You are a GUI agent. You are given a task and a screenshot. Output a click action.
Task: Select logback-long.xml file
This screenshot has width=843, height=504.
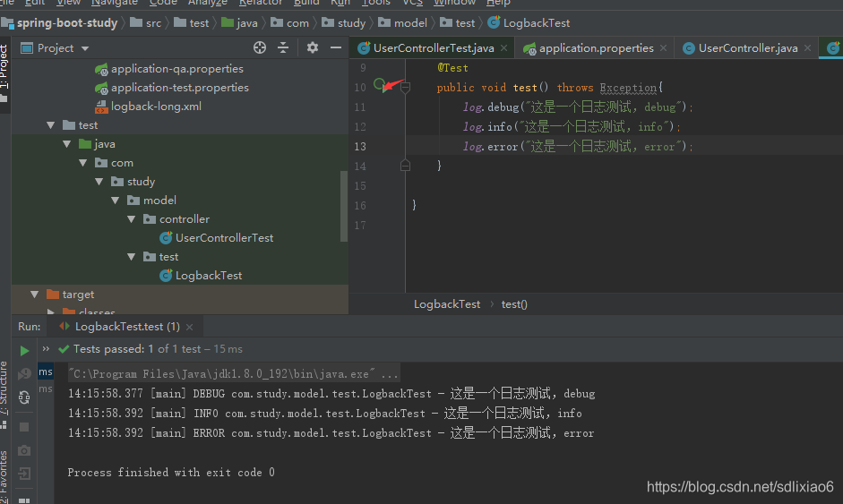(156, 107)
